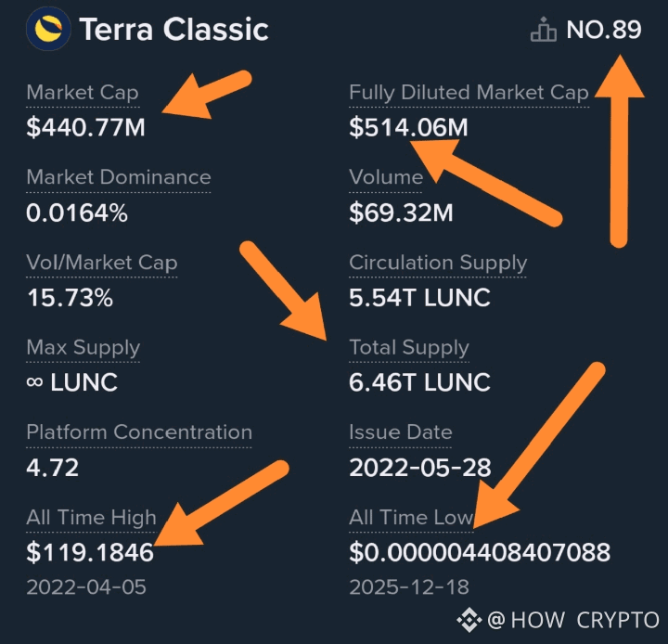Click the @HOW CRYPTO watermark text

[573, 620]
